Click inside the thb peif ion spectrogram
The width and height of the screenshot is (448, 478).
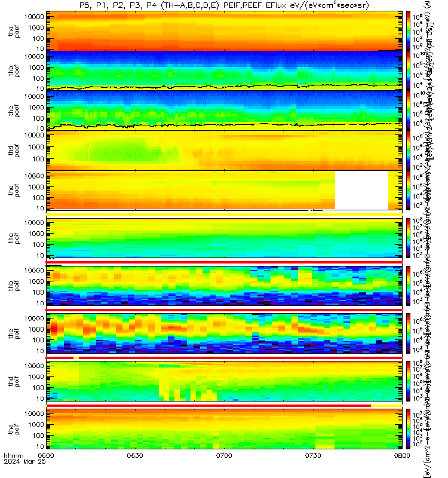pos(224,286)
